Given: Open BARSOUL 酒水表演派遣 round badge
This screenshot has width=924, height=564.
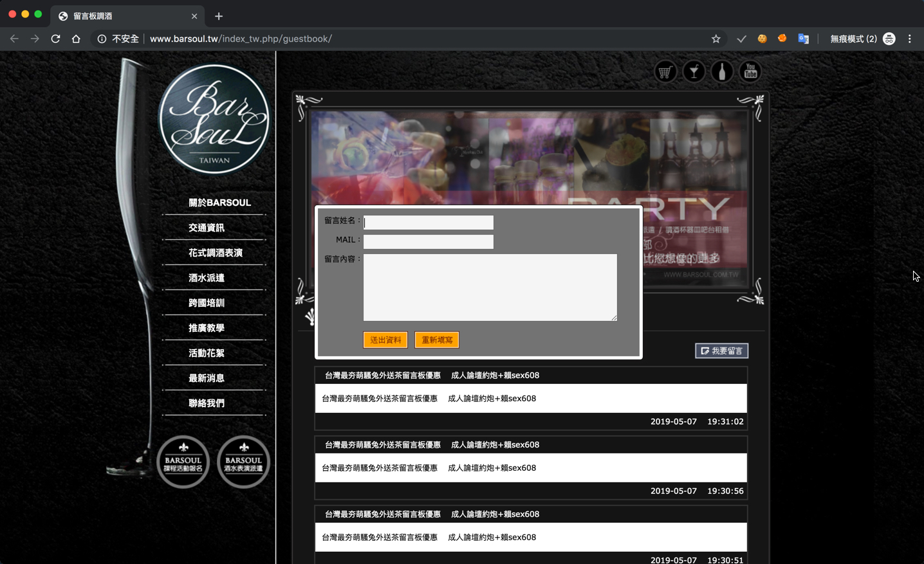Looking at the screenshot, I should [243, 462].
